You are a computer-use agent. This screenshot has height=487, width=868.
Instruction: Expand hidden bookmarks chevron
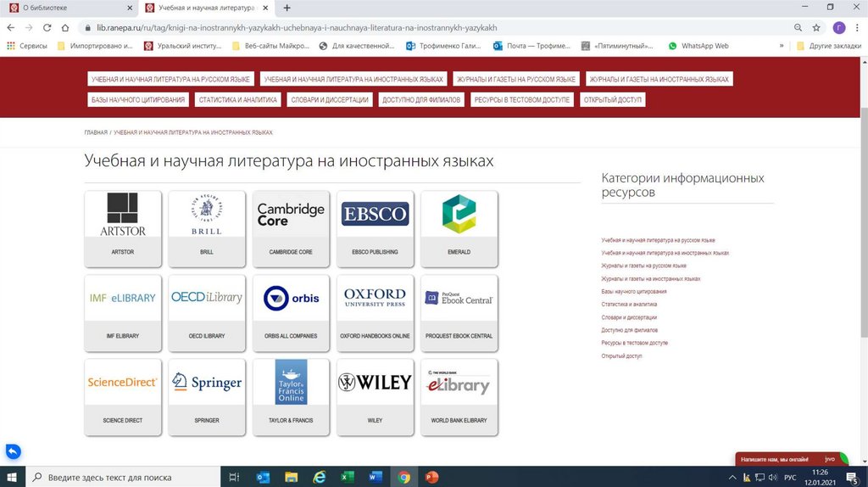[x=782, y=46]
